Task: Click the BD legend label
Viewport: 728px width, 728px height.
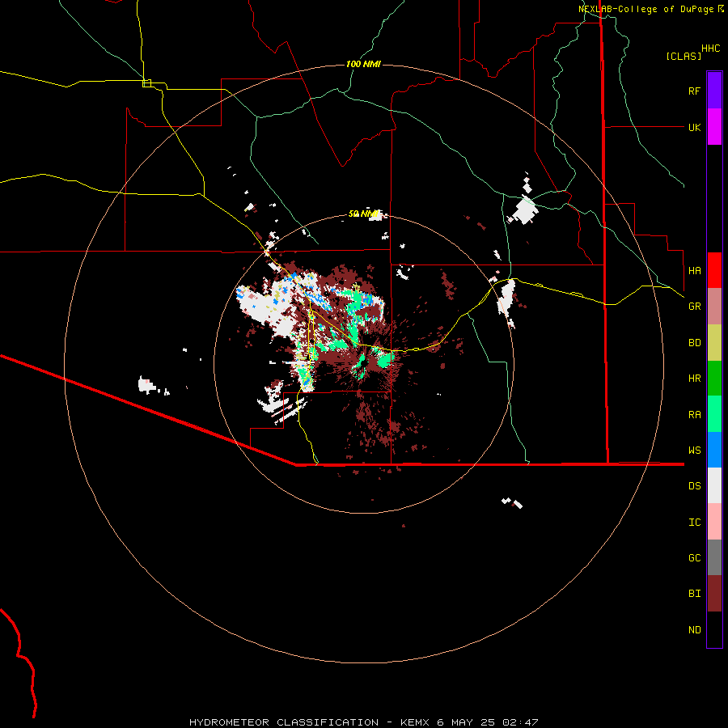Action: tap(694, 343)
